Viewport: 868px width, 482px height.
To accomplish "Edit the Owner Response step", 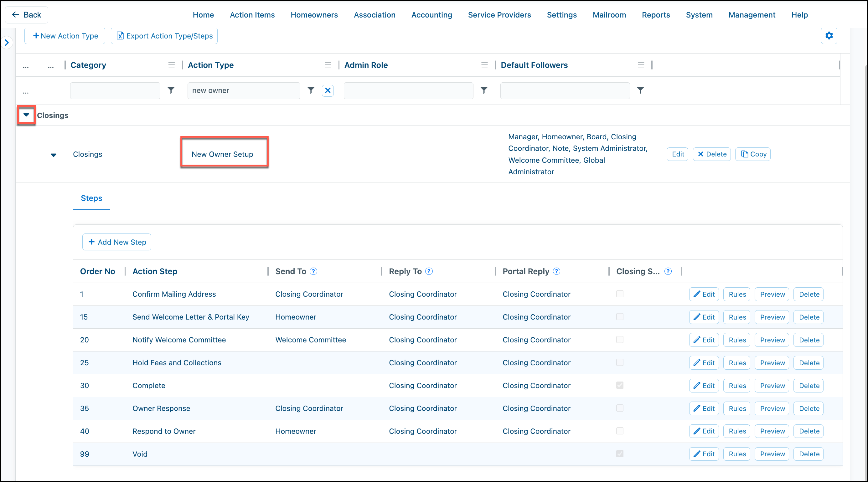I will (704, 409).
